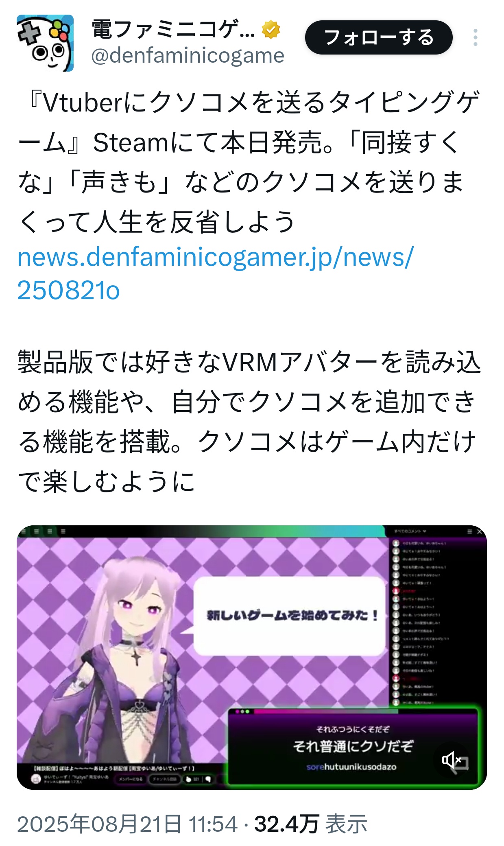Follow the account with フォローする button
This screenshot has width=504, height=846.
(379, 37)
